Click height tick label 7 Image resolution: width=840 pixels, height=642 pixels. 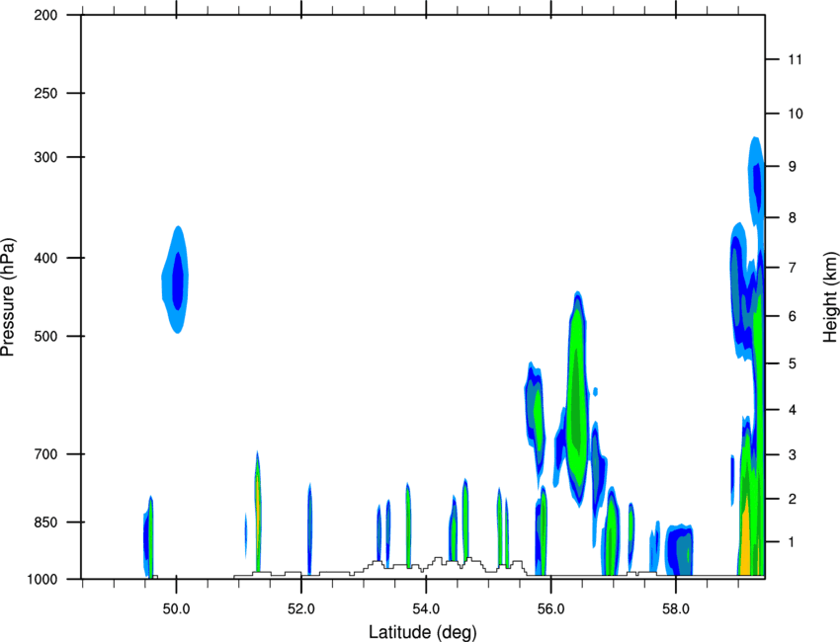point(793,268)
